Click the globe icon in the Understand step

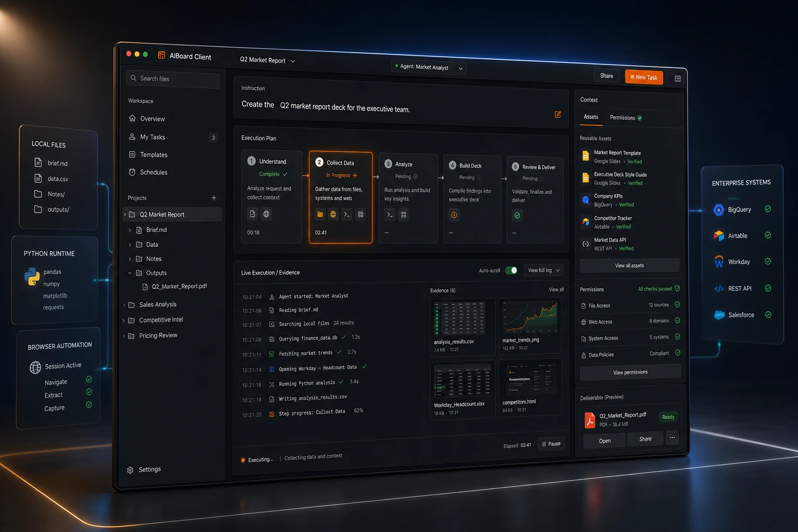[x=266, y=214]
